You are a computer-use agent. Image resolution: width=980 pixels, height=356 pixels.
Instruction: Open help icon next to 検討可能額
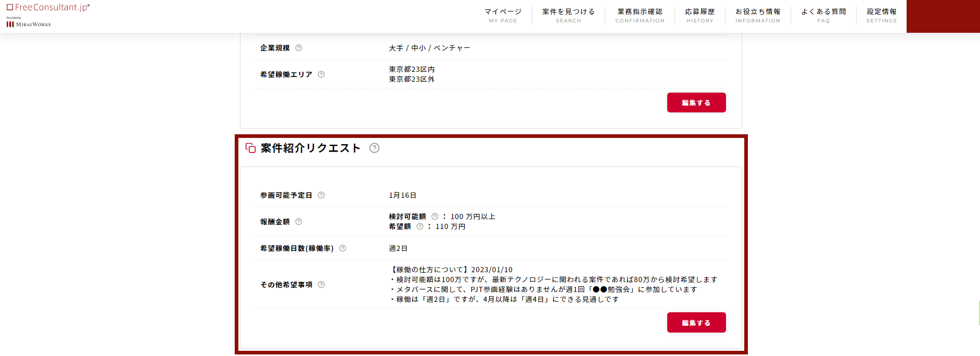pos(435,217)
